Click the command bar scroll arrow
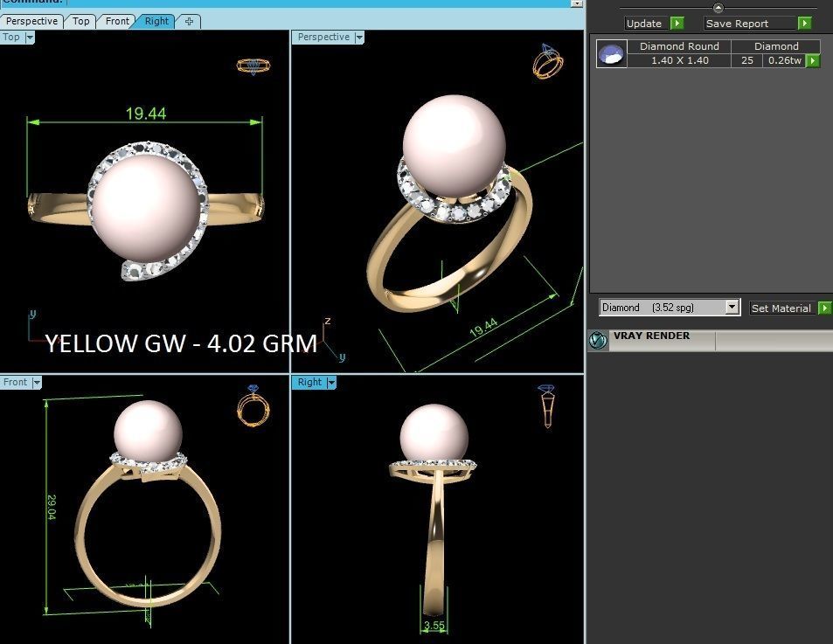The image size is (833, 644). point(576,3)
